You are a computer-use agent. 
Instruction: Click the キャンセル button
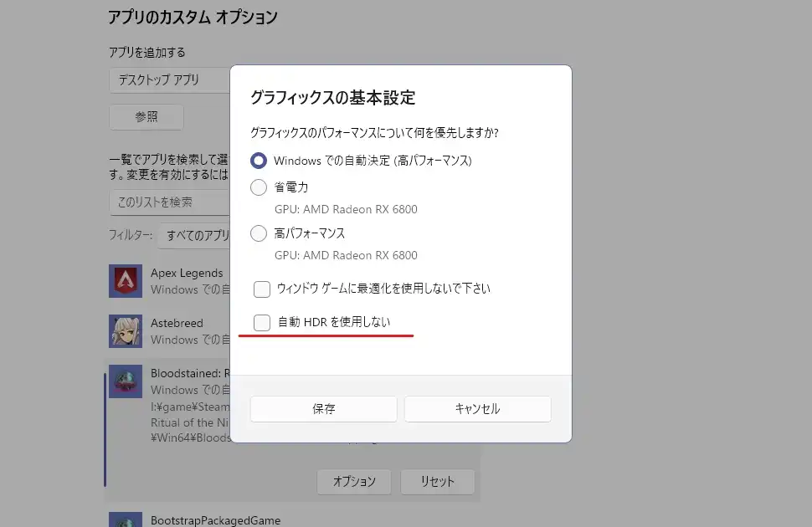click(477, 409)
